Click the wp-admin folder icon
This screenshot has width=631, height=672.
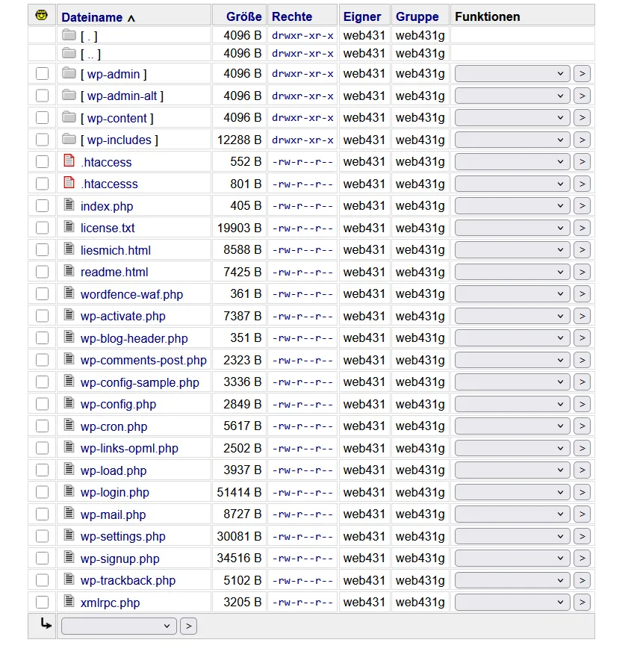point(69,73)
